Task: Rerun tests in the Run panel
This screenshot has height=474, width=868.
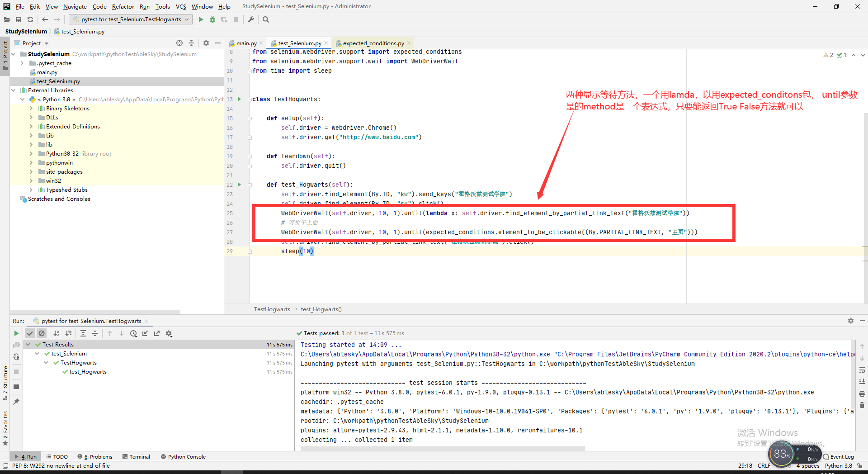Action: pos(16,333)
